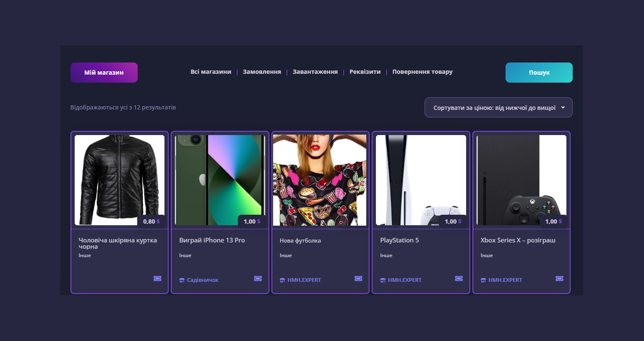This screenshot has width=644, height=341.
Task: Open the PlayStation 5 product image
Action: click(421, 180)
